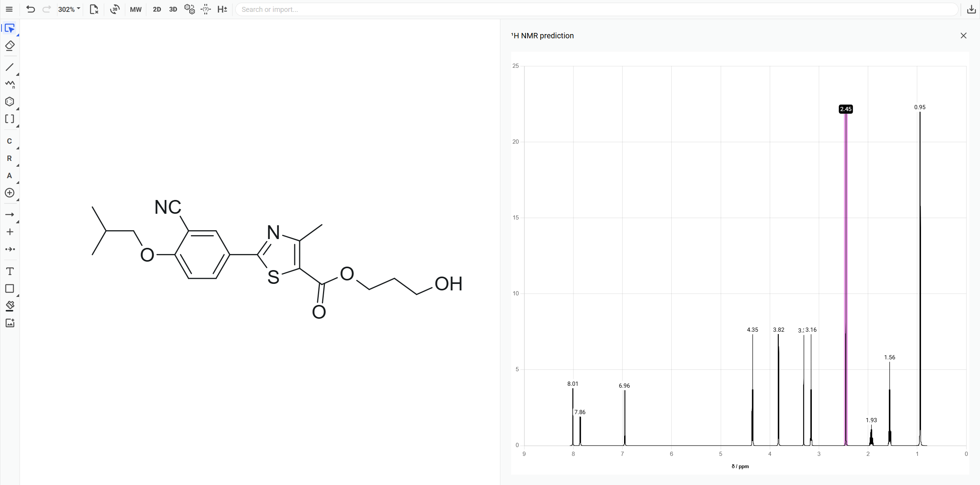Open the 302% zoom level dropdown

[69, 9]
